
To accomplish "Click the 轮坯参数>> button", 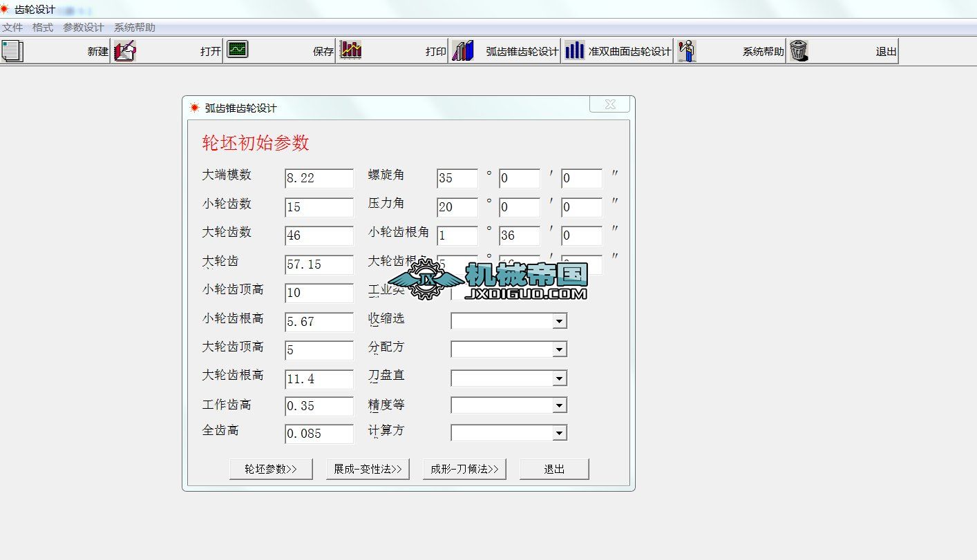I will coord(271,468).
